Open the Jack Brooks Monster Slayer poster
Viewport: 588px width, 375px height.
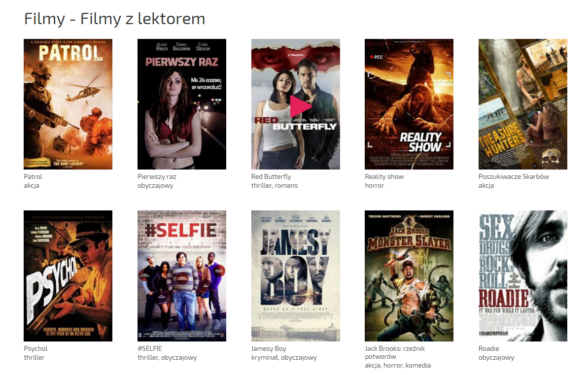pos(409,276)
